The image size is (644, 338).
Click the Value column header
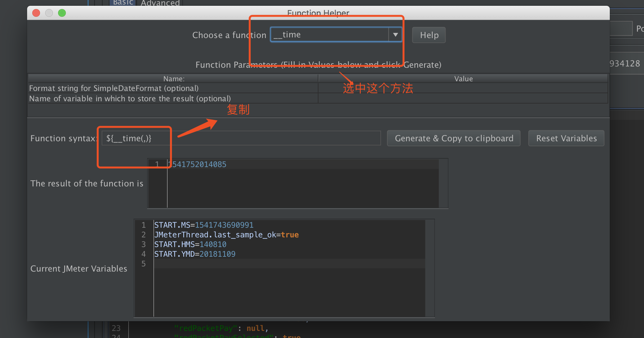click(x=463, y=79)
